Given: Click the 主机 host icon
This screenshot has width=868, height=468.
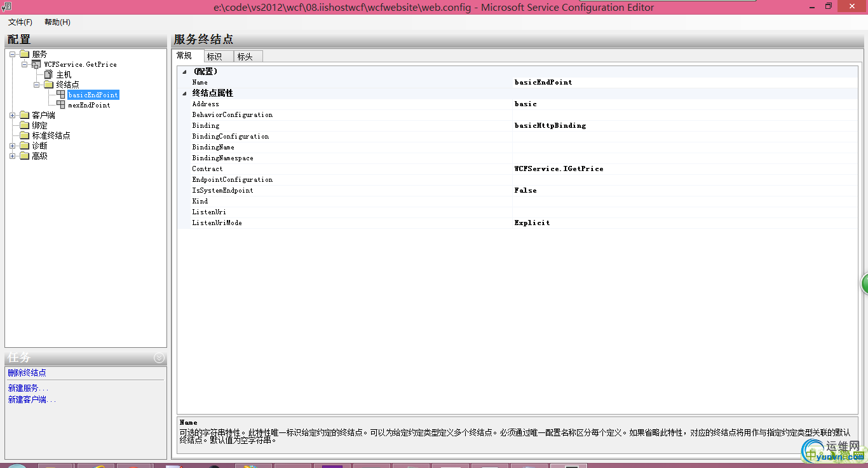Looking at the screenshot, I should click(x=48, y=74).
